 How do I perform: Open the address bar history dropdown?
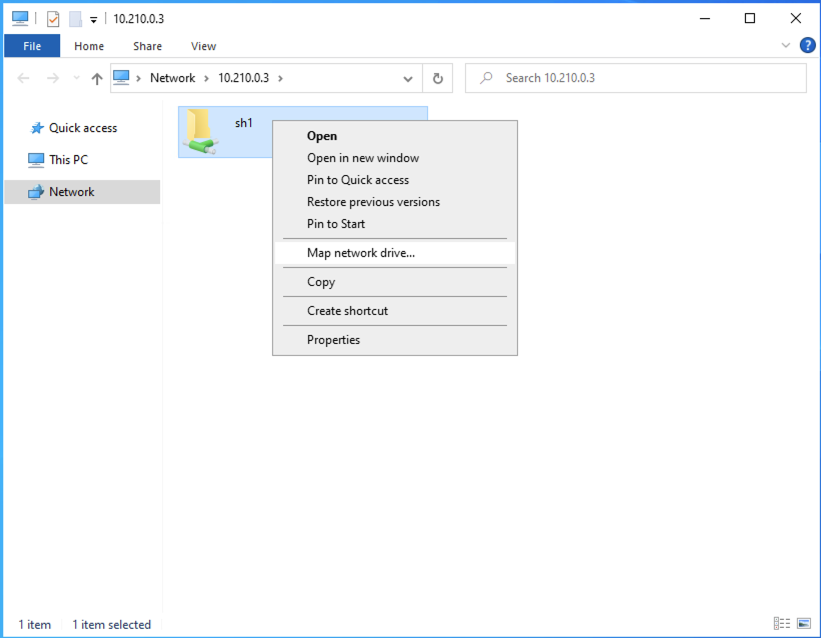[x=407, y=78]
